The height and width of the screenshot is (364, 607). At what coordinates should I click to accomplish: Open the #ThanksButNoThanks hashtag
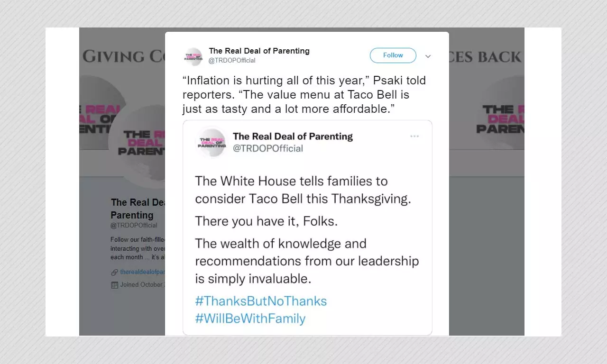pos(261,301)
